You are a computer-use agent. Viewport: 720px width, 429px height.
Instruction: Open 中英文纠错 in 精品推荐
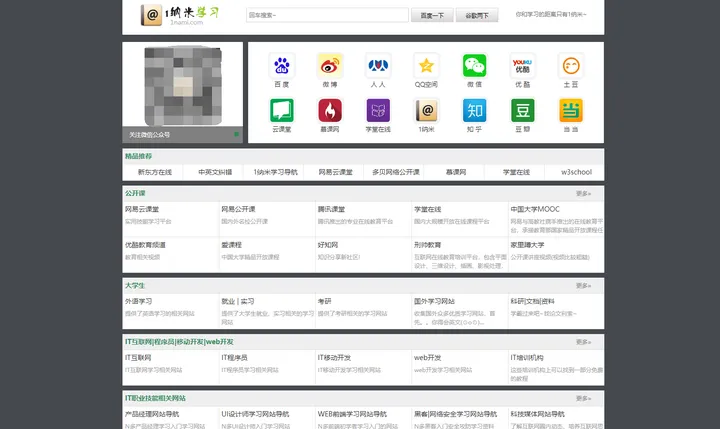point(215,172)
